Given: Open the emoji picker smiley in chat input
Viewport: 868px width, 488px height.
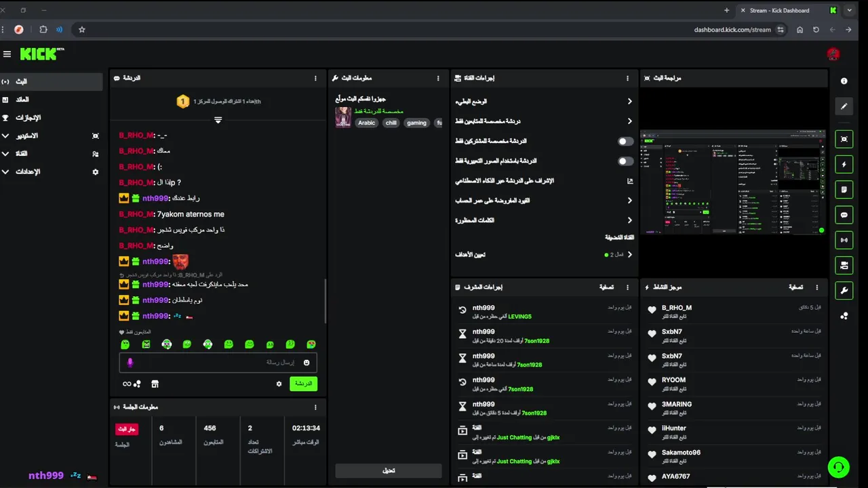Looking at the screenshot, I should (307, 363).
